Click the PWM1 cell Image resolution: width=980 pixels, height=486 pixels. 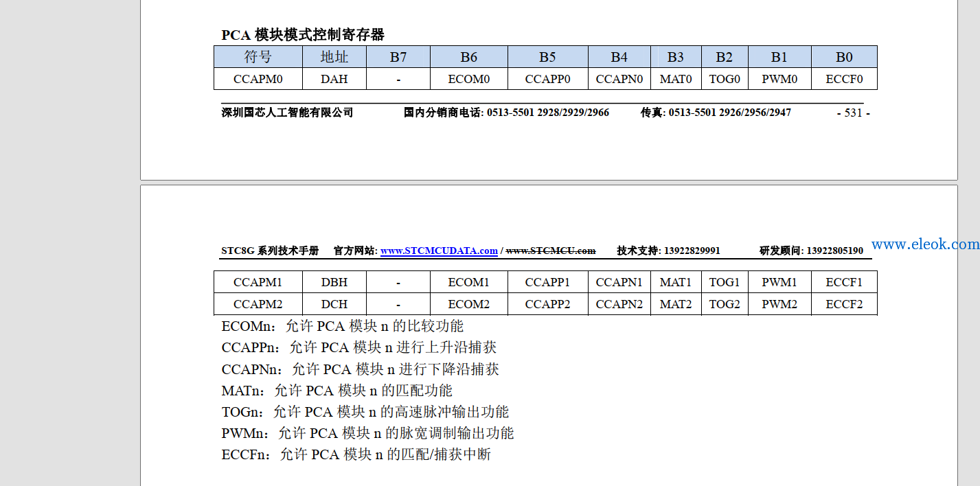click(779, 282)
